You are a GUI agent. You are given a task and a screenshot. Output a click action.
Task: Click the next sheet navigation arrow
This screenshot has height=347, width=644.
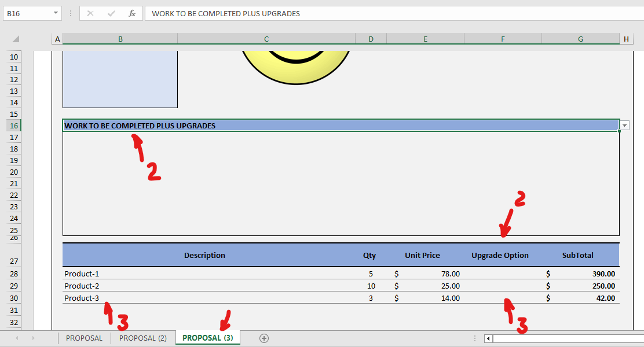33,338
